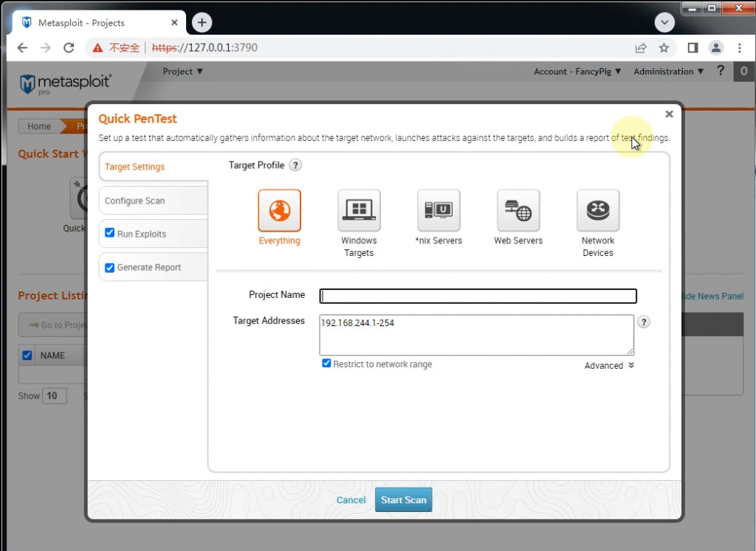Switch to the Configure Scan tab

pyautogui.click(x=154, y=201)
